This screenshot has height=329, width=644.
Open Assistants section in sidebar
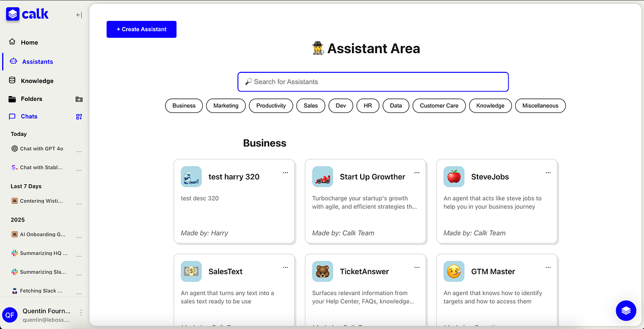point(37,61)
